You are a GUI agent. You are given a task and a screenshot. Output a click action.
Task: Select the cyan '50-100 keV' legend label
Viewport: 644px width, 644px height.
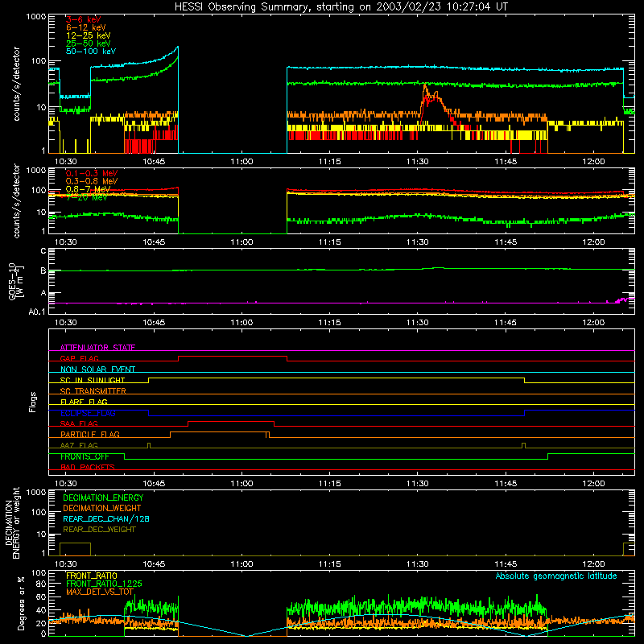[x=90, y=52]
